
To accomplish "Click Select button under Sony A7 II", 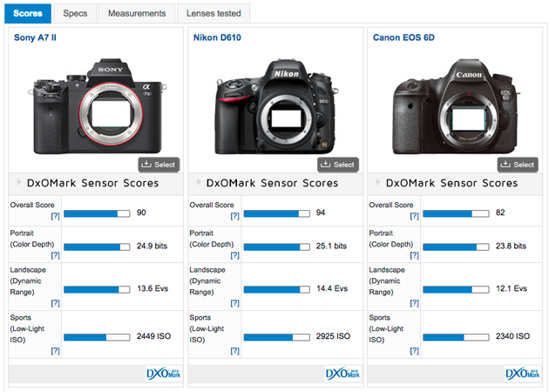I will pyautogui.click(x=159, y=165).
